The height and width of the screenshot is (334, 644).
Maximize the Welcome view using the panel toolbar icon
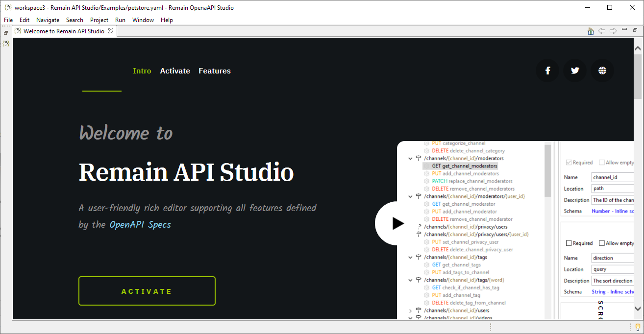pos(635,30)
